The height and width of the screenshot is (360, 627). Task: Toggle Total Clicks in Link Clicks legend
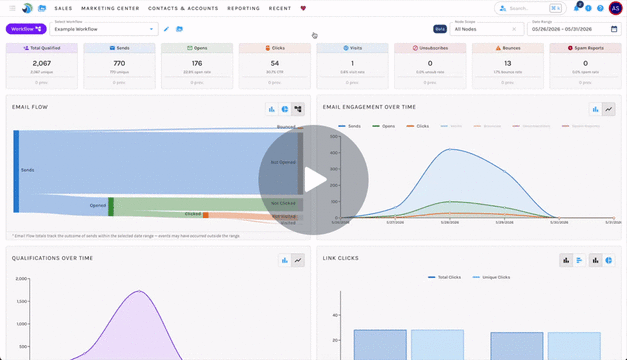click(444, 277)
